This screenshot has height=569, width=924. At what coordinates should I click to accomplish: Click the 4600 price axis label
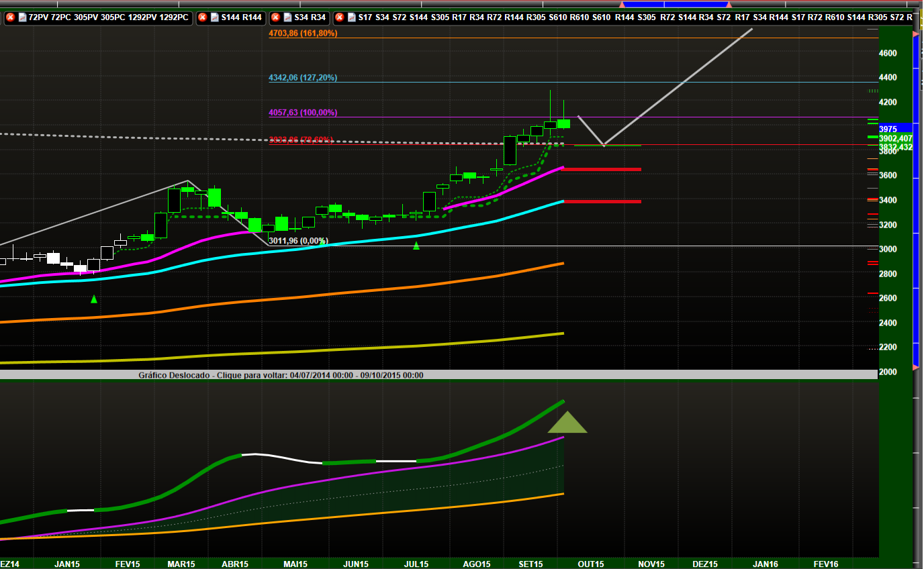(x=888, y=53)
